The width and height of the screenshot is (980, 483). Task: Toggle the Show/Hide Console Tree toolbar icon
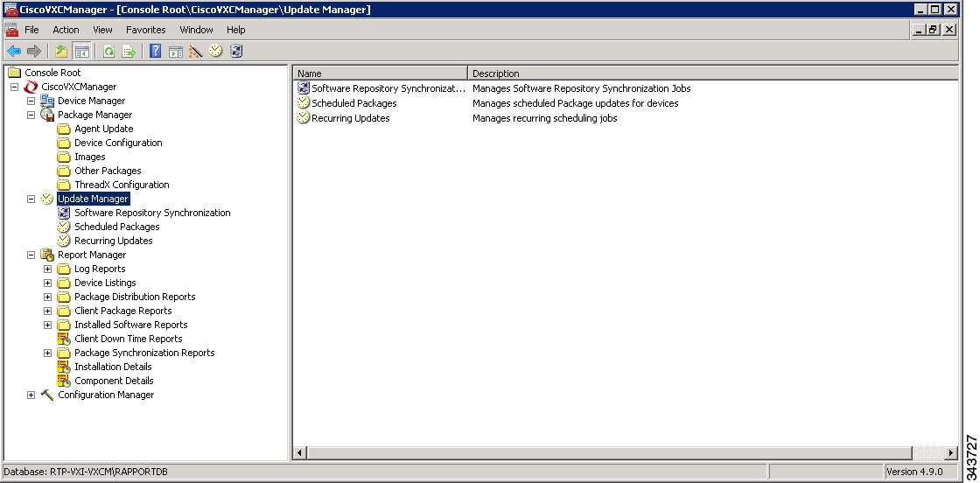[81, 52]
